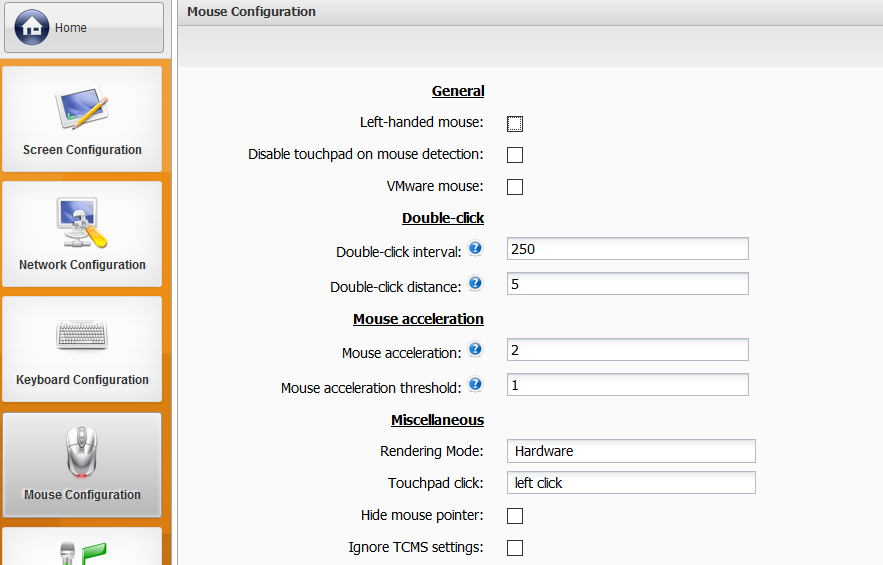Viewport: 883px width, 565px height.
Task: Open Rendering Mode Hardware dropdown
Action: coord(631,451)
